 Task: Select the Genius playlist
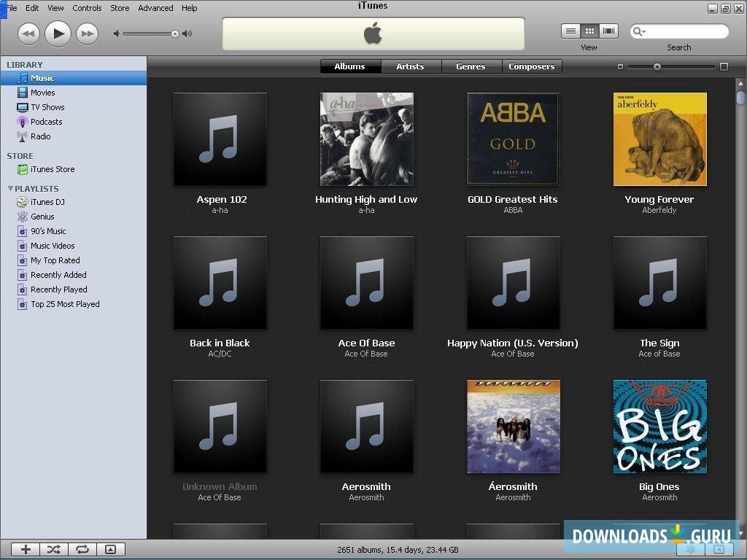(x=74, y=217)
